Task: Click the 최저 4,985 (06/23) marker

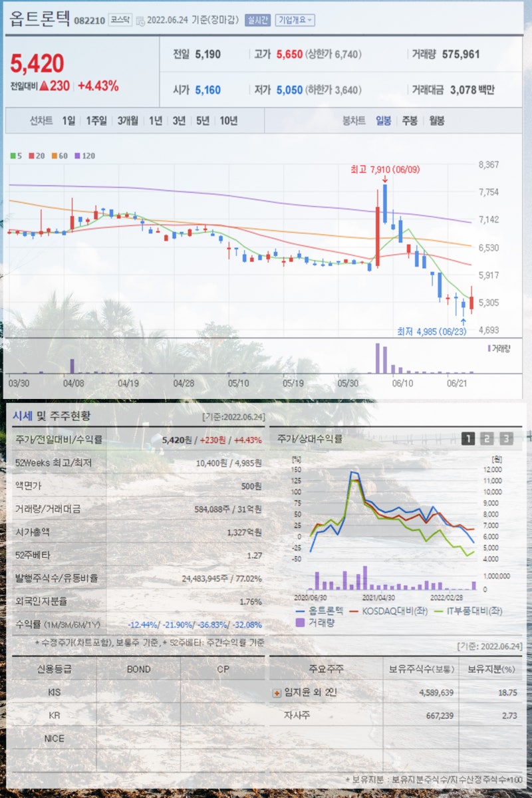Action: [431, 331]
